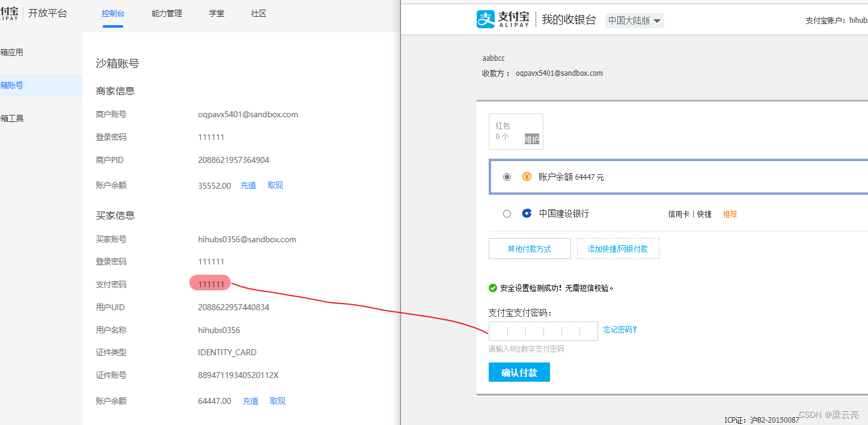The width and height of the screenshot is (868, 425).
Task: Click buyer account hihubs0356@sandbox.com
Action: 247,239
